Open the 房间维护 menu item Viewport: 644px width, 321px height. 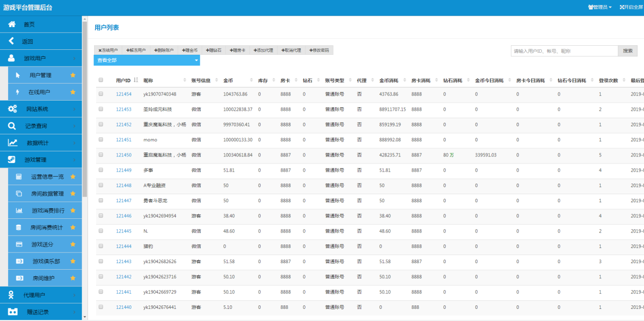pyautogui.click(x=43, y=278)
